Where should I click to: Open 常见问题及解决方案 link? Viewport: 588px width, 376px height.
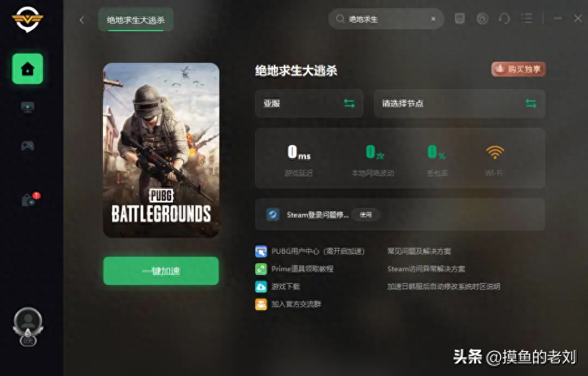419,251
